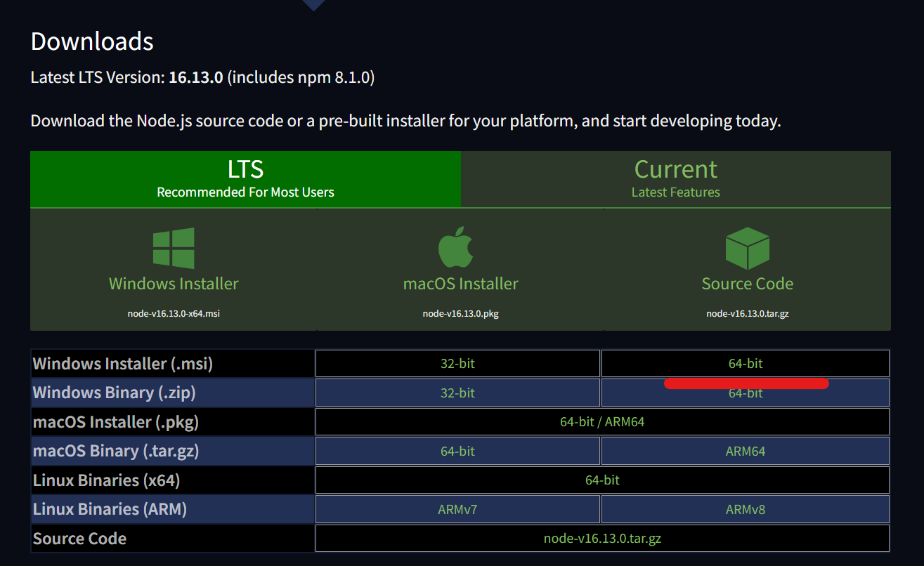Viewport: 924px width, 566px height.
Task: Click the Windows logo icon
Action: 174,248
